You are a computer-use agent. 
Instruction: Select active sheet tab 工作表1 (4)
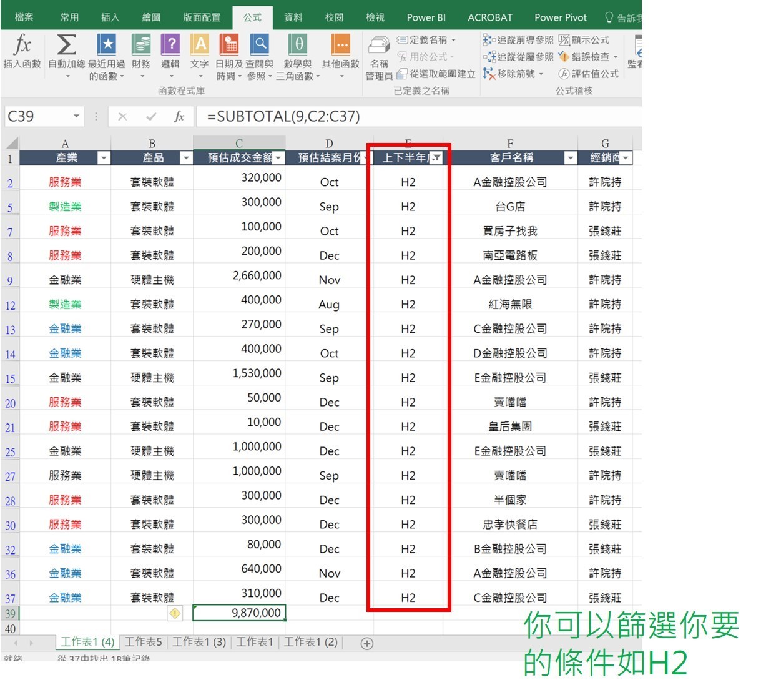[x=87, y=642]
